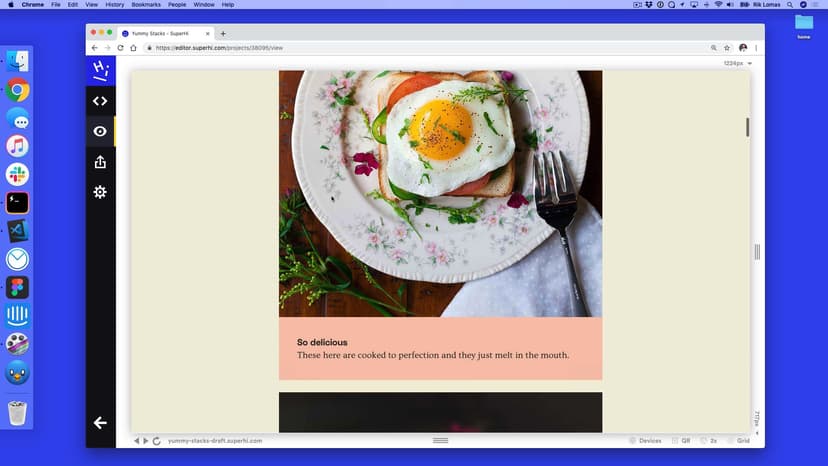Bookmark this page with star icon
This screenshot has height=466, width=828.
[x=727, y=48]
